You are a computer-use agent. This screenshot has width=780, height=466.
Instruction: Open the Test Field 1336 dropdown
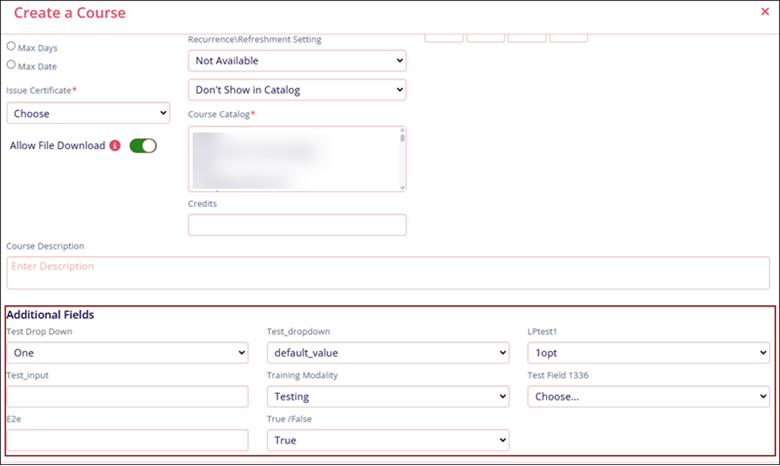point(648,396)
